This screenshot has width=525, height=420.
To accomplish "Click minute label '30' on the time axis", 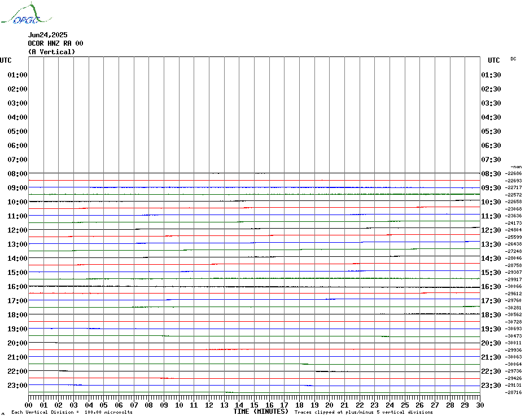I will 480,405.
